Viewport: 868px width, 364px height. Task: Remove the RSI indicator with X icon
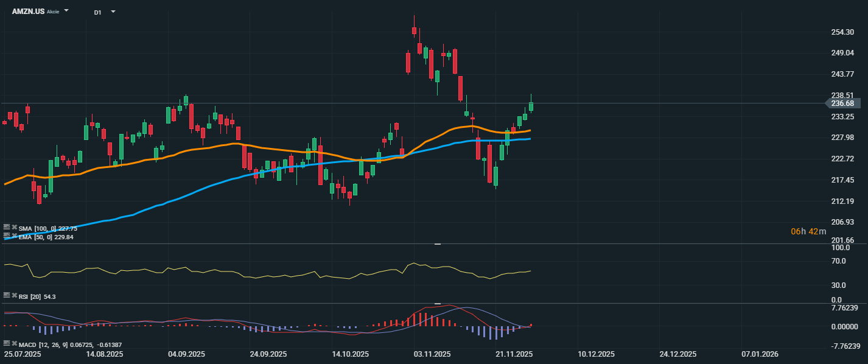tap(14, 295)
